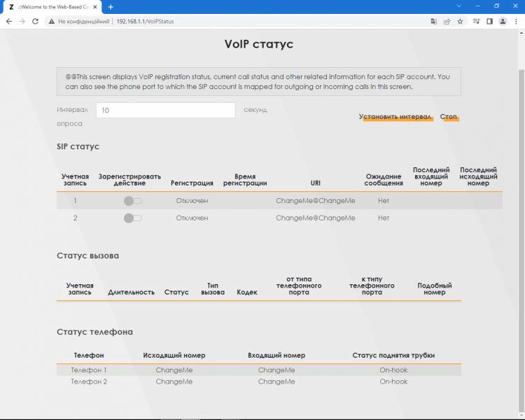Open the Chrome three-dot menu
This screenshot has width=525, height=420.
(516, 22)
